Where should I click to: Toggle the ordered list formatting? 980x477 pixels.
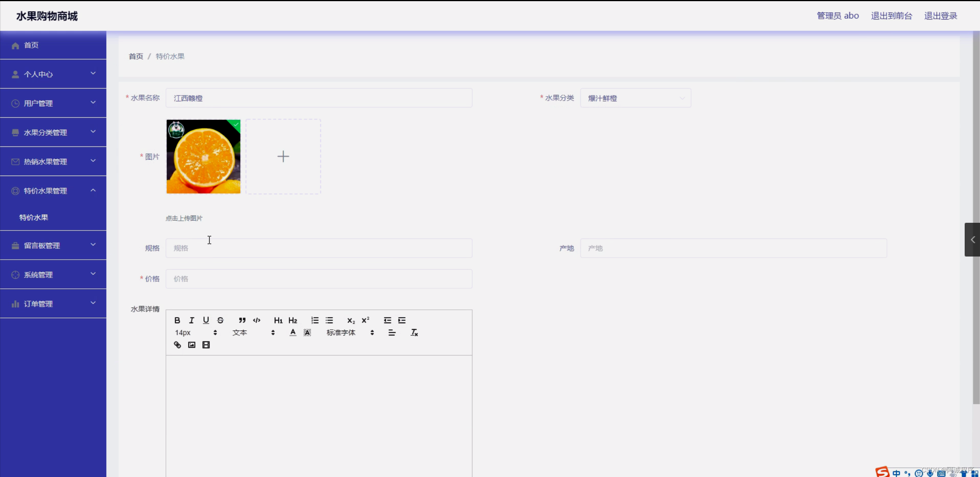(315, 320)
